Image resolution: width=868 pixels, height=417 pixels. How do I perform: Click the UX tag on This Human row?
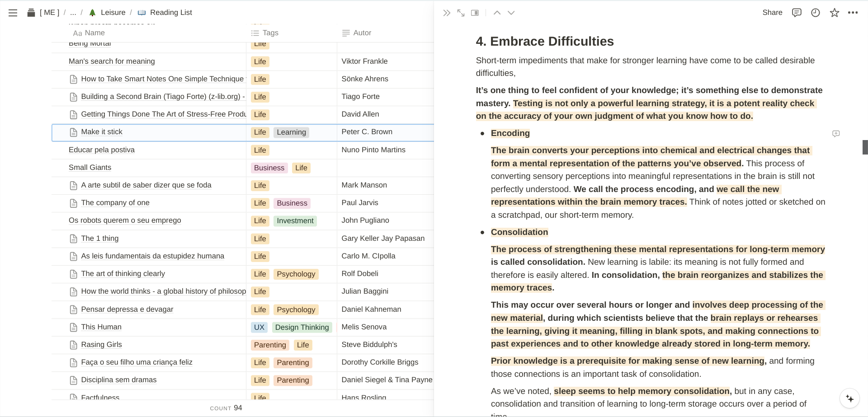(259, 328)
